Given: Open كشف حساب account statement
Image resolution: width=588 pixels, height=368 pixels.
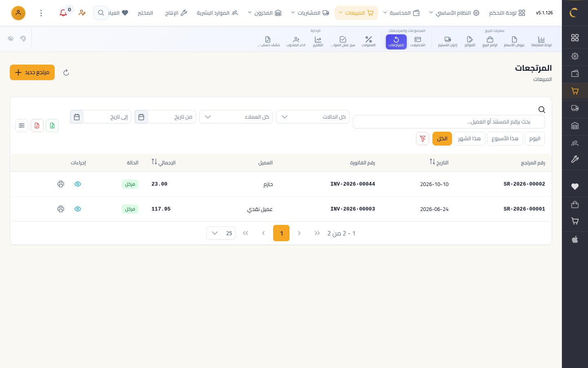Looking at the screenshot, I should pyautogui.click(x=268, y=42).
